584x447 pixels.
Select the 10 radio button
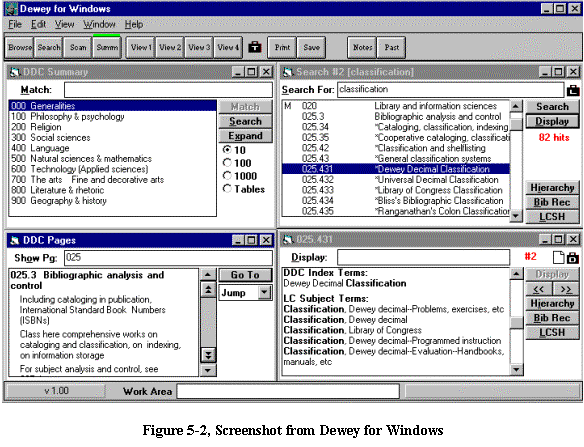(227, 150)
